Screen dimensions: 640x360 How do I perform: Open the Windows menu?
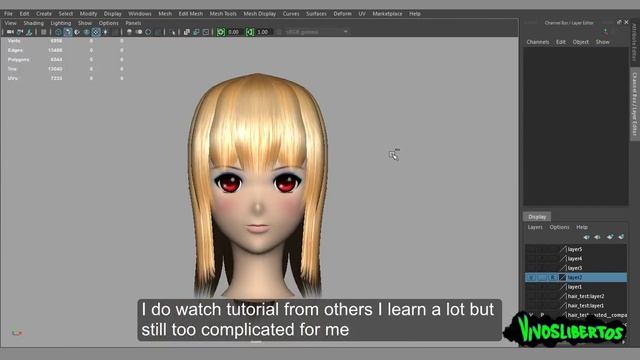140,13
